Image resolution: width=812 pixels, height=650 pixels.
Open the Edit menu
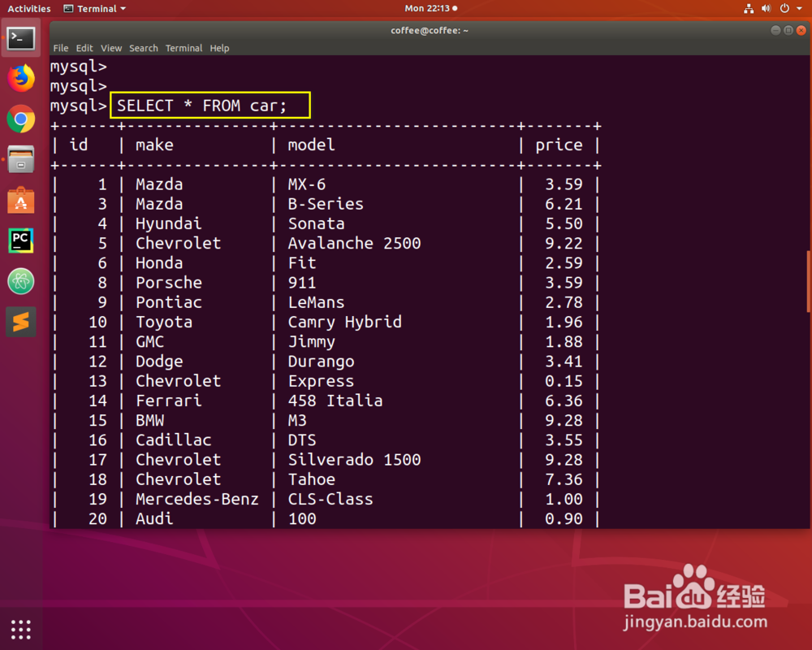tap(84, 48)
